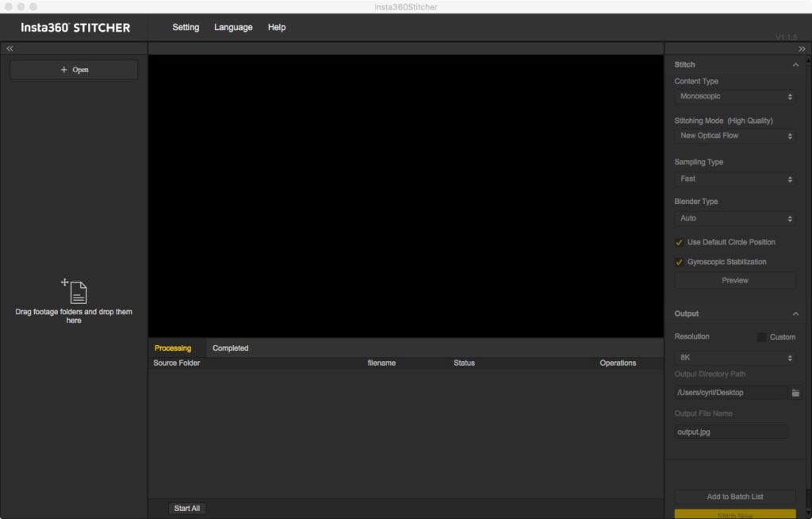Click Add to Batch List button
This screenshot has height=519, width=812.
coord(735,497)
